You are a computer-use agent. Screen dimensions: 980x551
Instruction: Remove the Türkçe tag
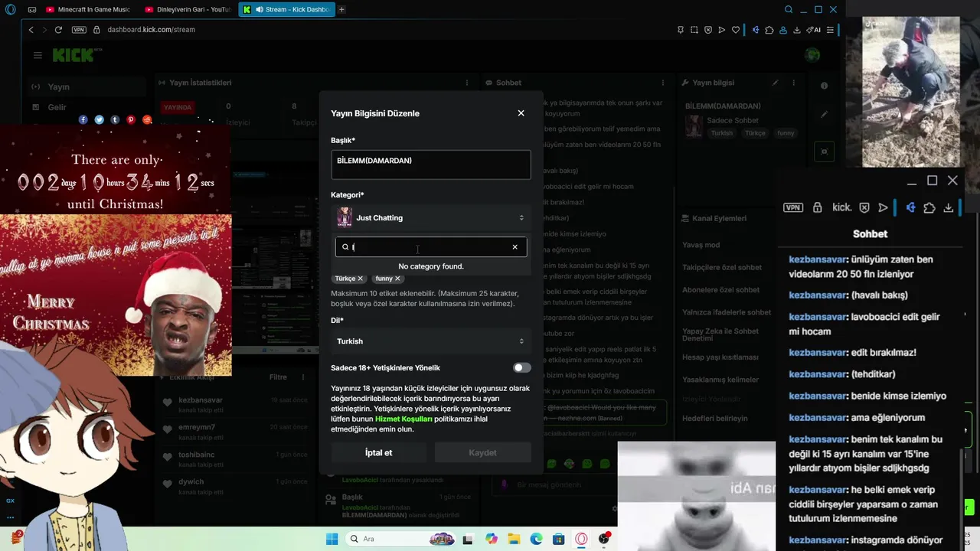[x=360, y=279]
